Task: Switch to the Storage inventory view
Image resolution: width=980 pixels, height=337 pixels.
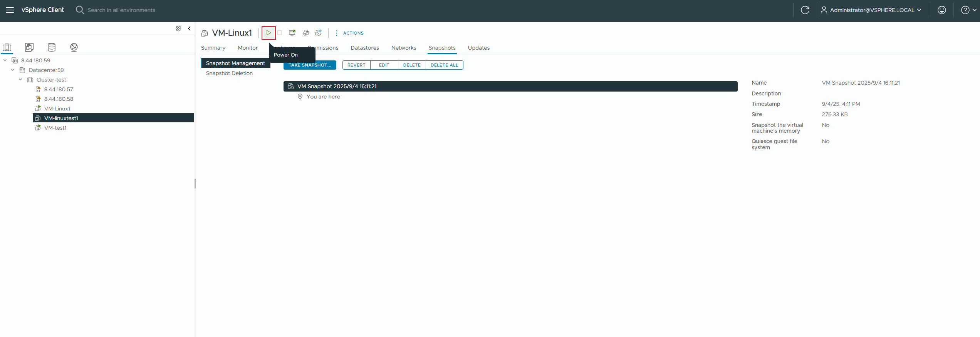Action: (52, 47)
